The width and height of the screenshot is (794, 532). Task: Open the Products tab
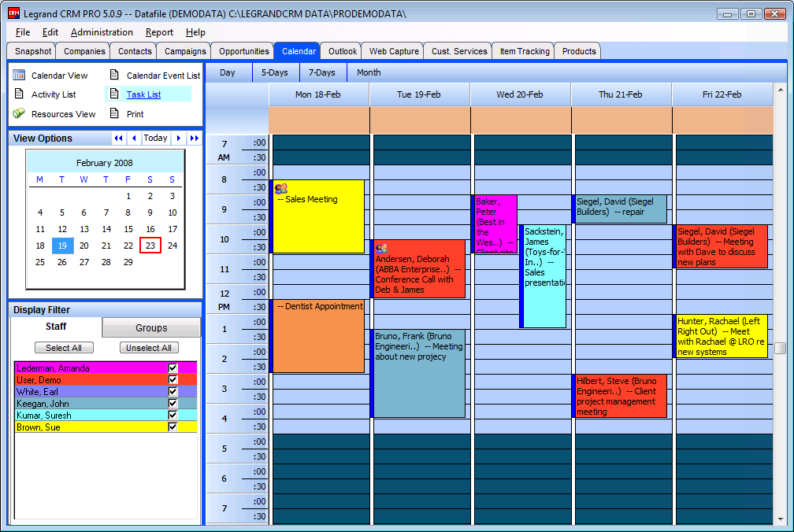579,51
